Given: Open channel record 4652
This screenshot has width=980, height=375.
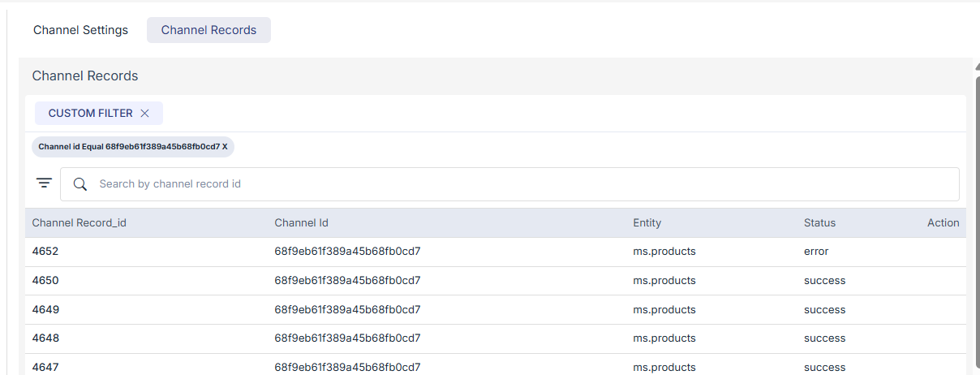Looking at the screenshot, I should click(45, 252).
